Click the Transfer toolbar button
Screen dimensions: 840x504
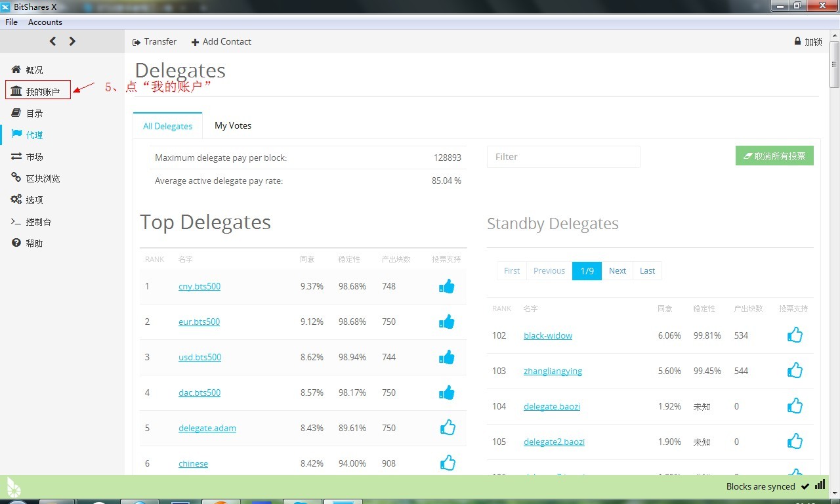154,41
